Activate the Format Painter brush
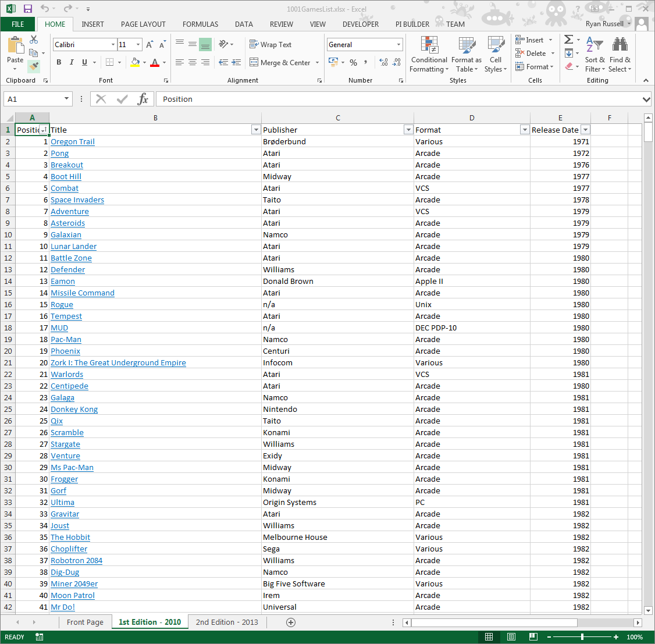The height and width of the screenshot is (644, 655). (x=34, y=66)
